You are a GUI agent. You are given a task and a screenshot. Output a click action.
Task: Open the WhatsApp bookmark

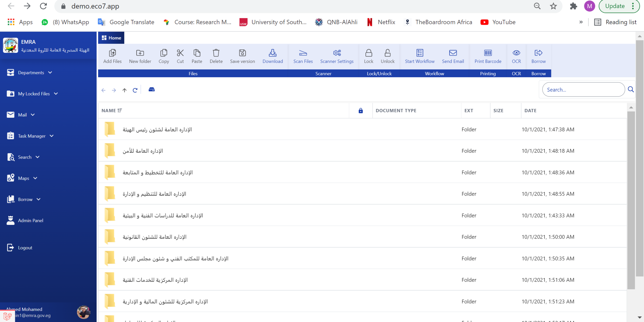pyautogui.click(x=65, y=22)
